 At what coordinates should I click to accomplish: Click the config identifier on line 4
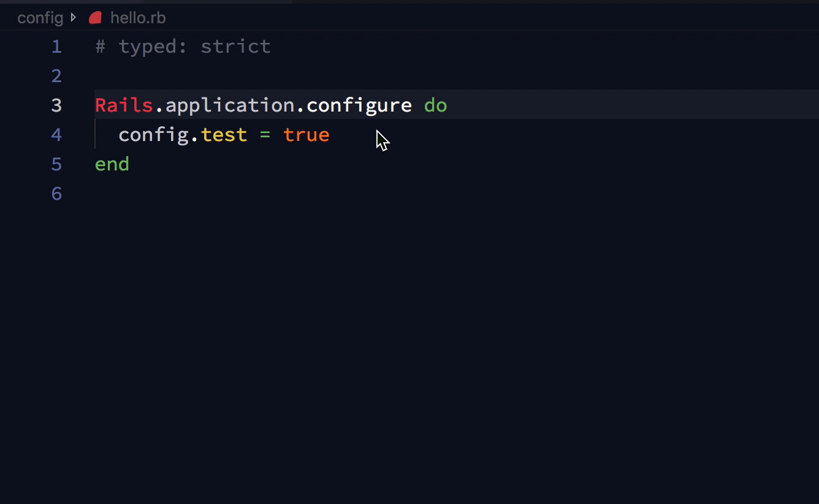[153, 135]
